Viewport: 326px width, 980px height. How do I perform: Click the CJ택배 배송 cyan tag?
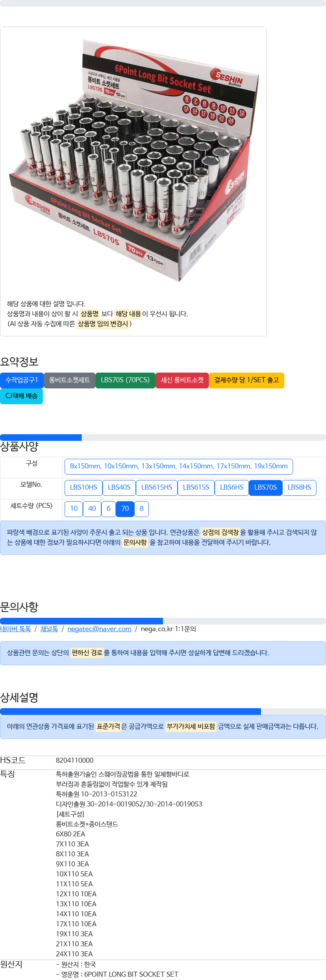pos(21,396)
